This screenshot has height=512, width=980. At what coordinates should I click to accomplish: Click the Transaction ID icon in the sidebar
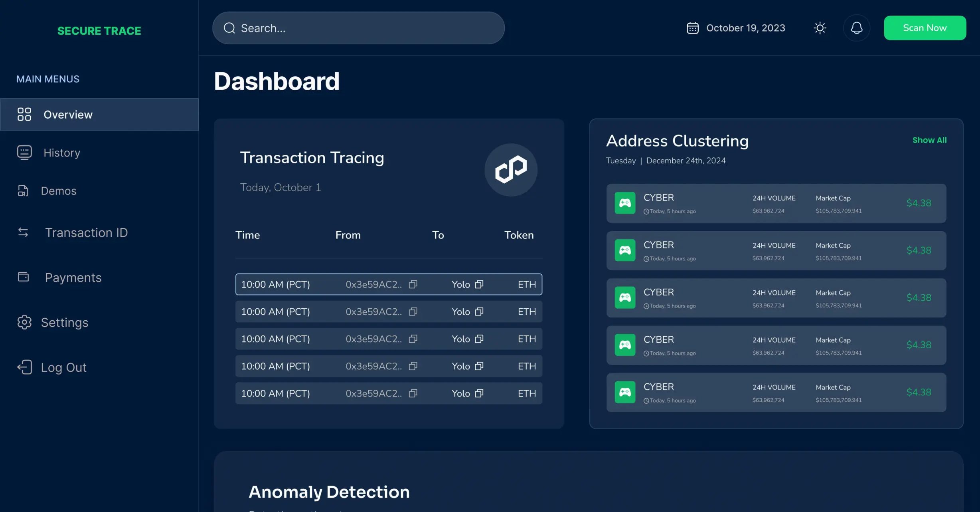pyautogui.click(x=23, y=232)
